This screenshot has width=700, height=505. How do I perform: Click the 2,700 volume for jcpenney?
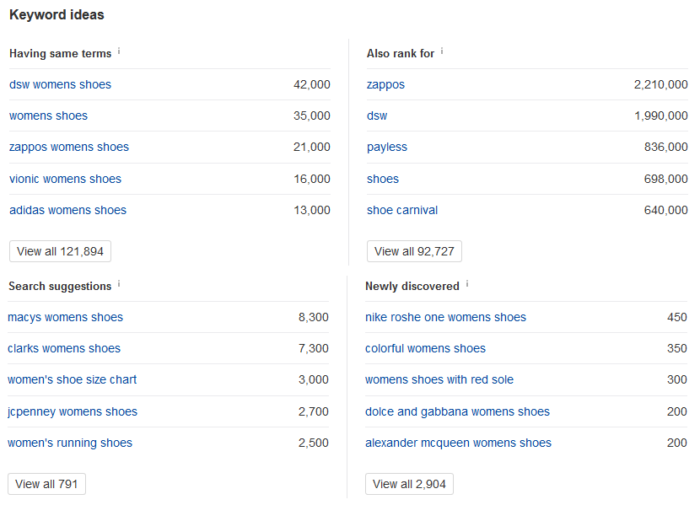(313, 412)
